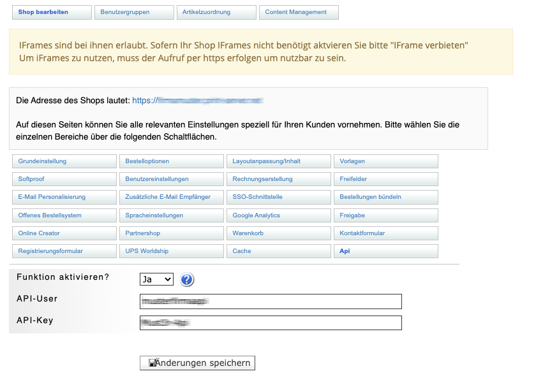Viewport: 536px width, 392px height.
Task: Open Registrierungsformular settings
Action: click(x=64, y=251)
